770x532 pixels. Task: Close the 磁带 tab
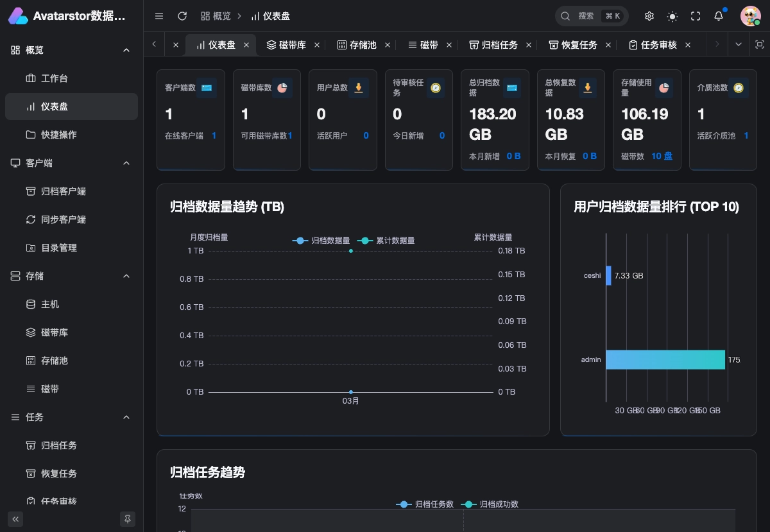449,45
